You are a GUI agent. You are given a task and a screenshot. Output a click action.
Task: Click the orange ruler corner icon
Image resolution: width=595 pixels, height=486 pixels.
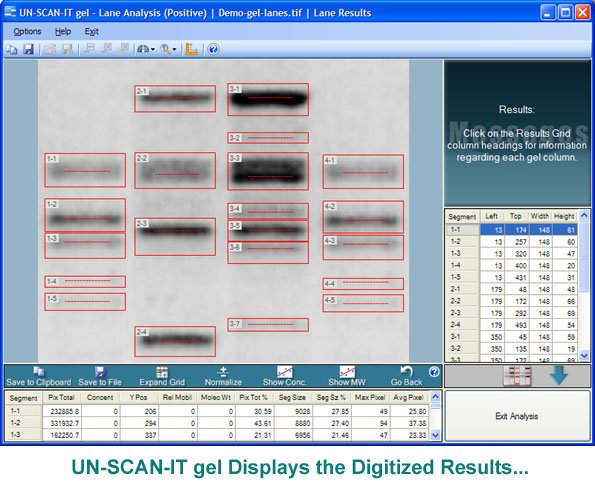coord(191,49)
